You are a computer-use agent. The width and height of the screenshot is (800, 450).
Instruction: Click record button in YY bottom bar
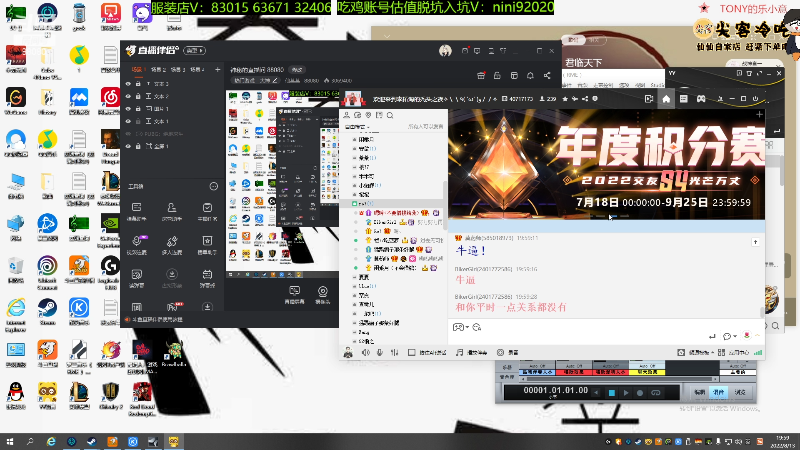click(x=508, y=353)
